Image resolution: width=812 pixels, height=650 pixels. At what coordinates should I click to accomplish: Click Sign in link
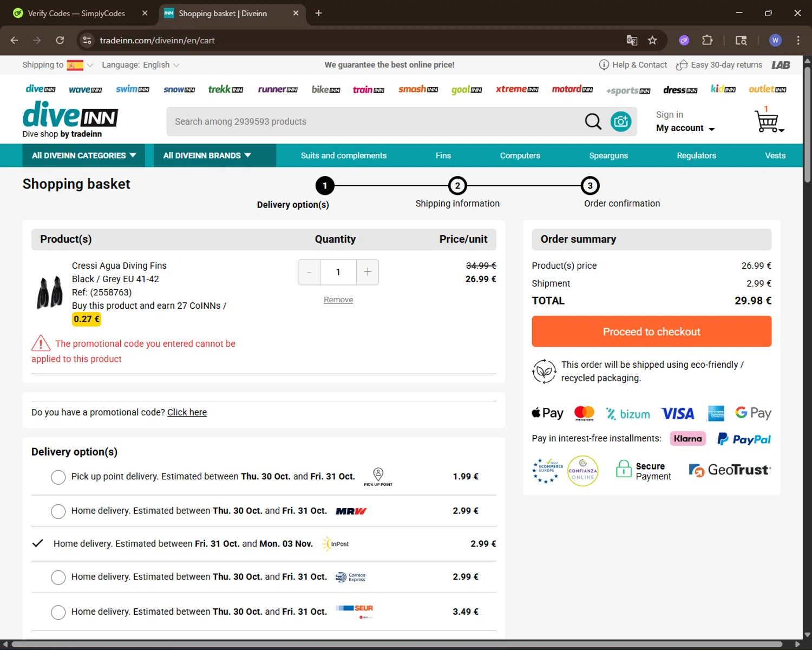[x=670, y=114]
